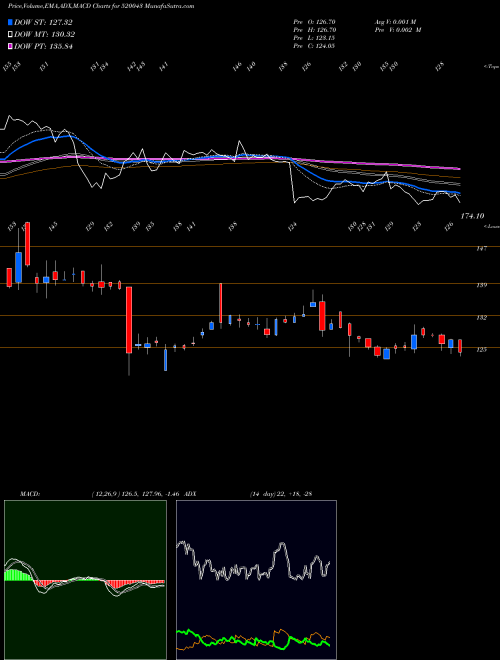
Task: Click the 132 price level label
Action: coord(481,318)
